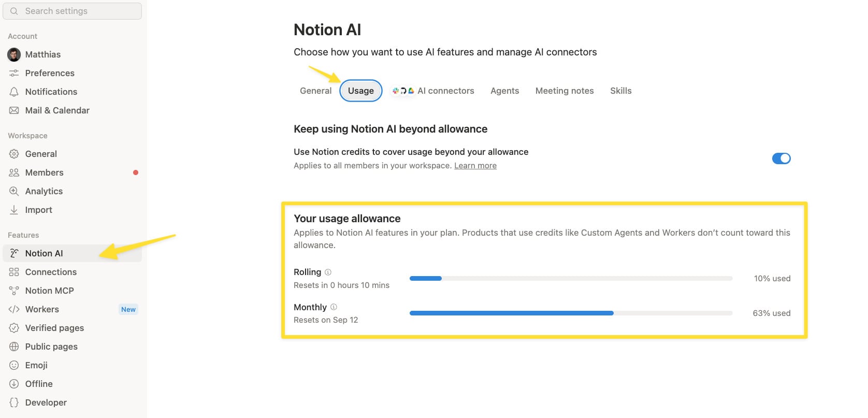Click 'Your usage allowance' heading
This screenshot has width=868, height=418.
point(347,219)
